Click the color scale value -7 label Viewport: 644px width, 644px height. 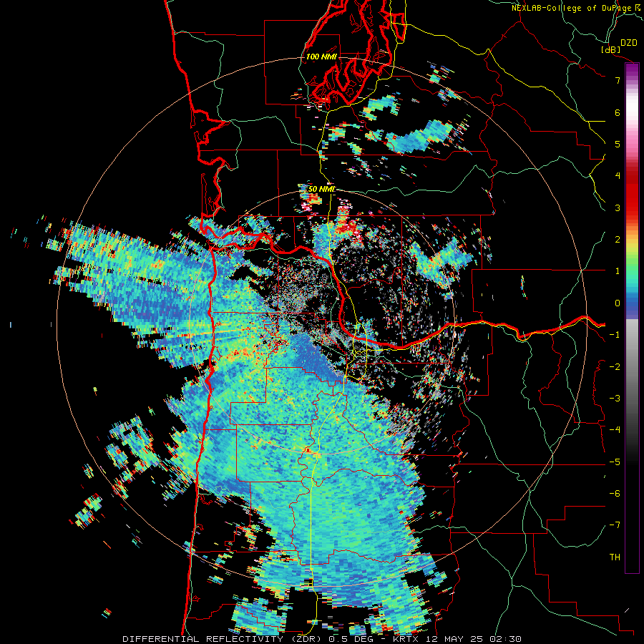(x=615, y=525)
